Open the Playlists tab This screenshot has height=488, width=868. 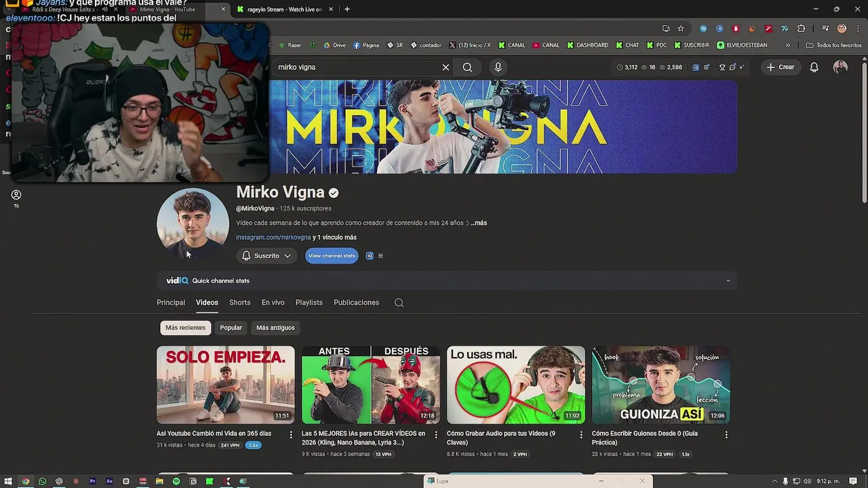(x=309, y=303)
